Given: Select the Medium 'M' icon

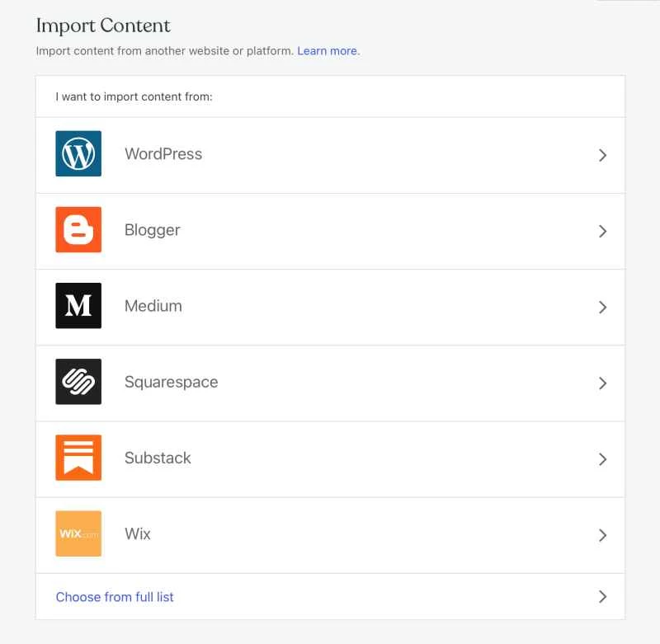Looking at the screenshot, I should pyautogui.click(x=78, y=305).
